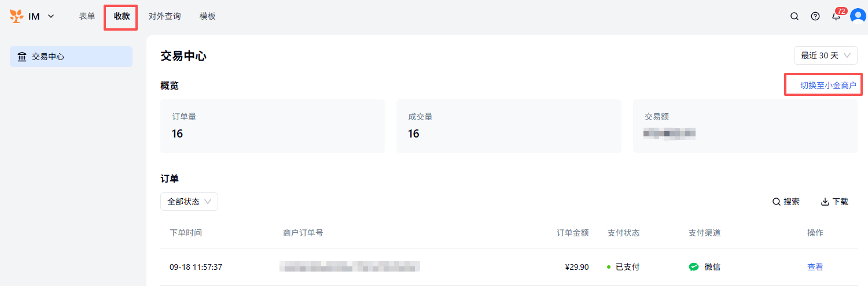868x286 pixels.
Task: Click the 下载 download icon
Action: (x=825, y=202)
